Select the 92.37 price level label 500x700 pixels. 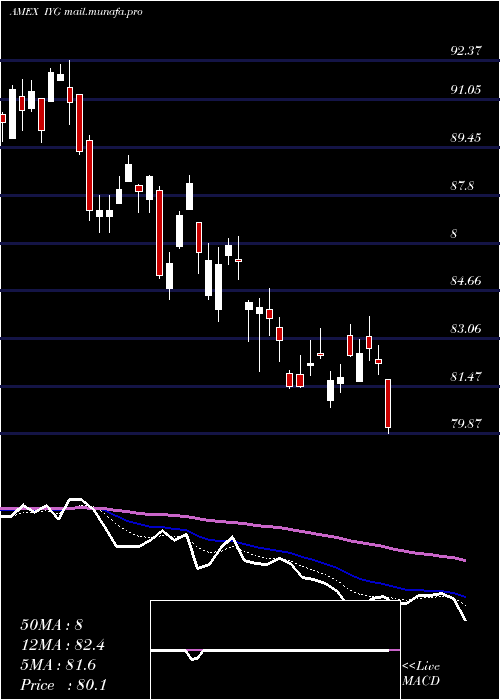coord(466,51)
